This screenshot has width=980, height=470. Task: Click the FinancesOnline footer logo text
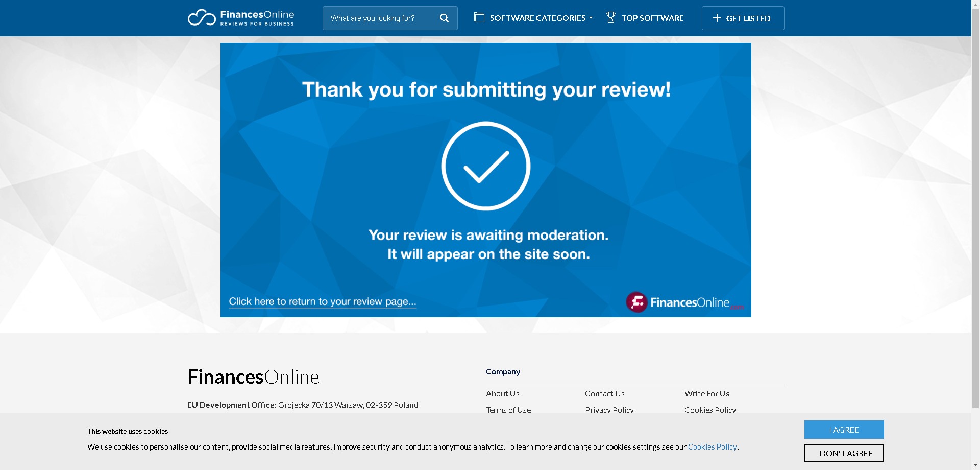coord(254,377)
